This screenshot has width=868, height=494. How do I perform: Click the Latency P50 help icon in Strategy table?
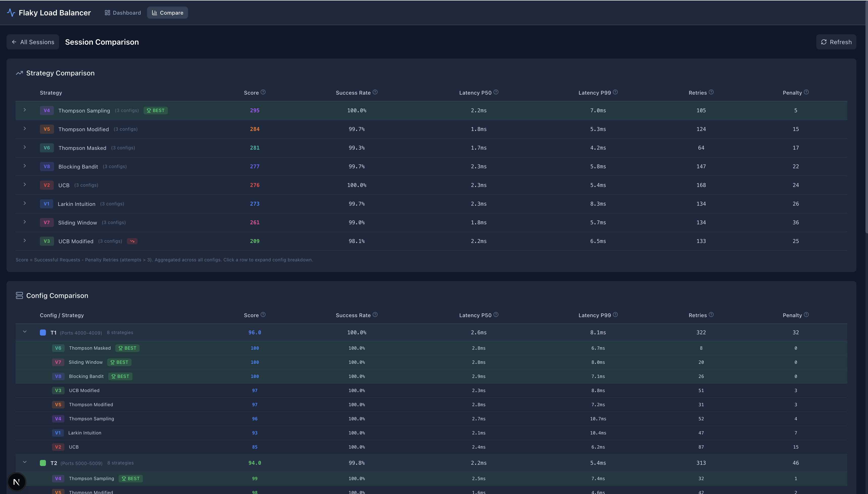(496, 92)
